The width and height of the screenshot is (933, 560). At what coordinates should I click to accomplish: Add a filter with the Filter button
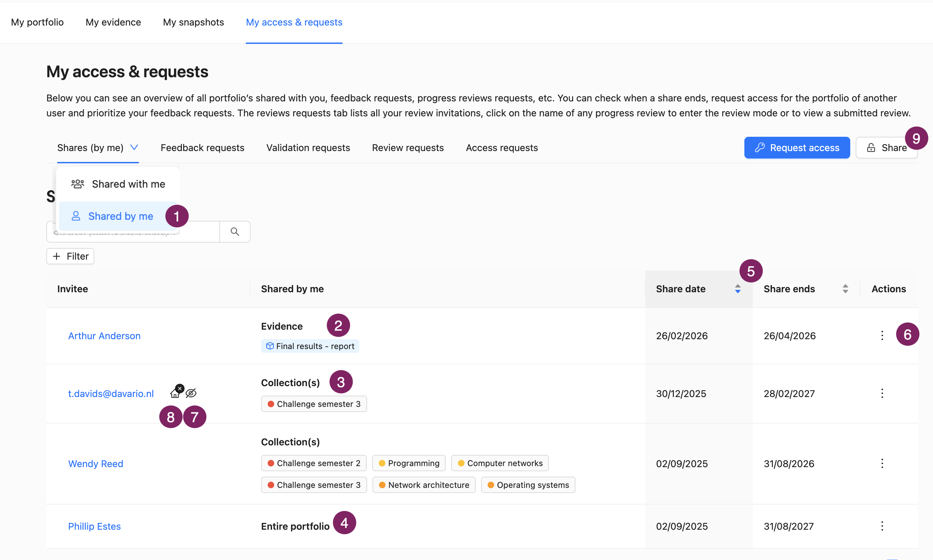click(70, 256)
